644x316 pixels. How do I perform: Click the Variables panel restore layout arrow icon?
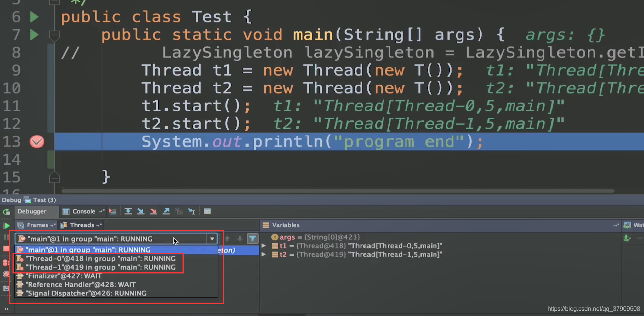(616, 226)
